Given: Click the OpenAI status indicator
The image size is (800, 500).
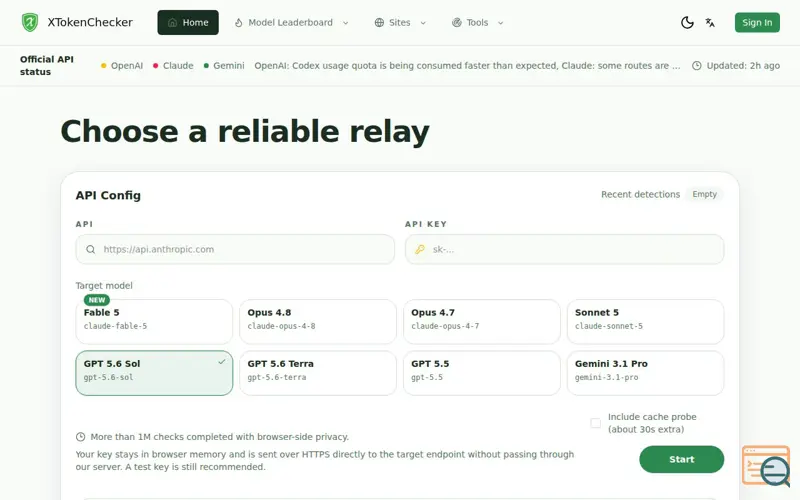Looking at the screenshot, I should click(x=122, y=66).
